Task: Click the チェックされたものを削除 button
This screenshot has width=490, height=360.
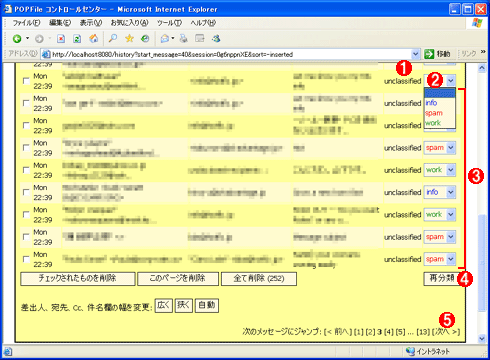Action: pos(78,279)
